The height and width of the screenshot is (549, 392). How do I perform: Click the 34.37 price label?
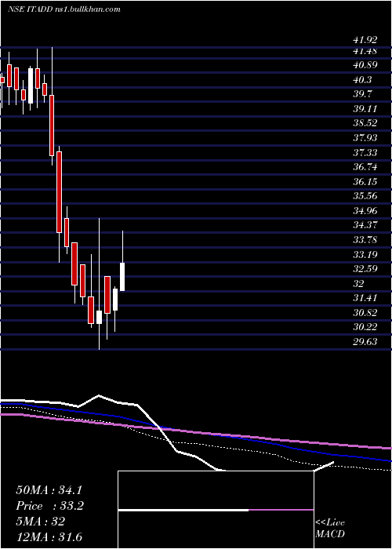365,225
